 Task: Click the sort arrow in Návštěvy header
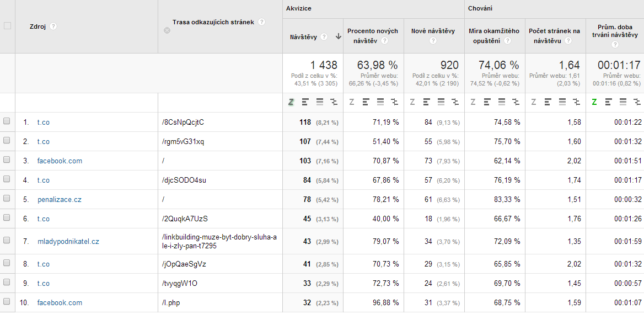pos(338,37)
